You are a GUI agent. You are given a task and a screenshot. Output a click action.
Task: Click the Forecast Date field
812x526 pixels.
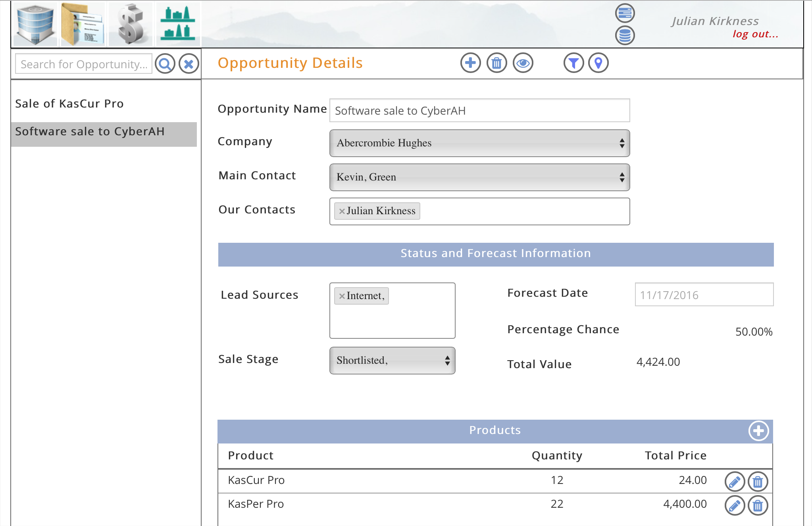[704, 295]
